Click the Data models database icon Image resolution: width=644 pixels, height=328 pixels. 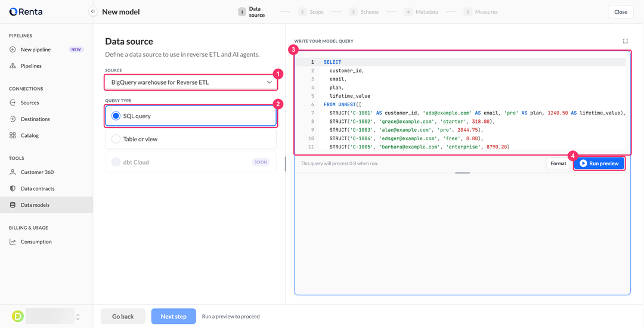point(13,205)
